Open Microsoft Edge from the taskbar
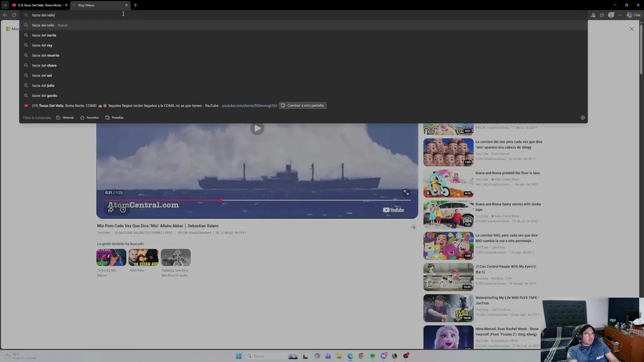The width and height of the screenshot is (644, 362). [350, 356]
